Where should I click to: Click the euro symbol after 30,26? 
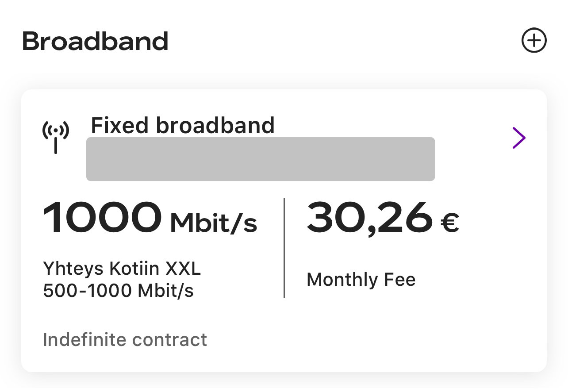[450, 223]
